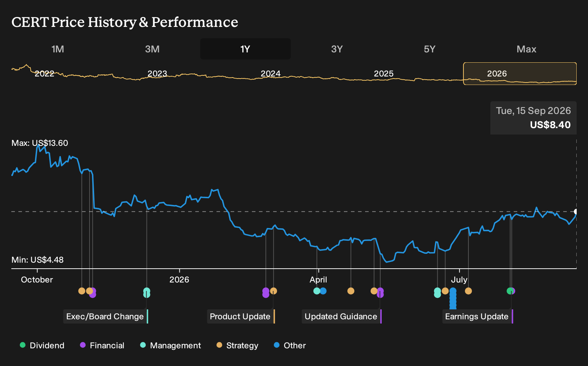Image resolution: width=588 pixels, height=366 pixels.
Task: Toggle the Financial legend filter
Action: (x=102, y=345)
